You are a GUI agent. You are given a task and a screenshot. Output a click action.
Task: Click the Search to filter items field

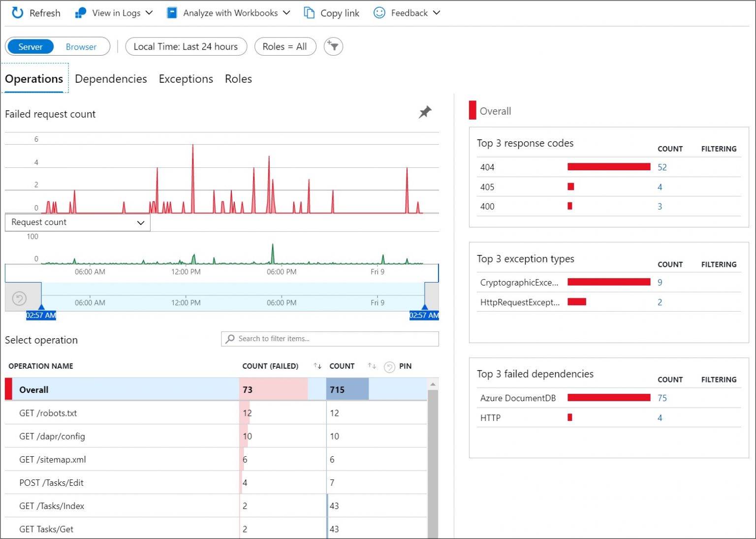click(330, 339)
